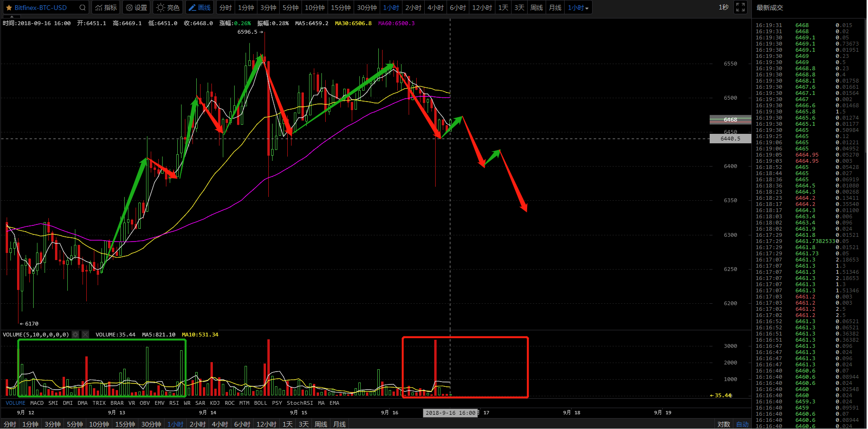Activate the 画线 drawing pencil tool
This screenshot has width=868, height=429.
click(x=199, y=8)
